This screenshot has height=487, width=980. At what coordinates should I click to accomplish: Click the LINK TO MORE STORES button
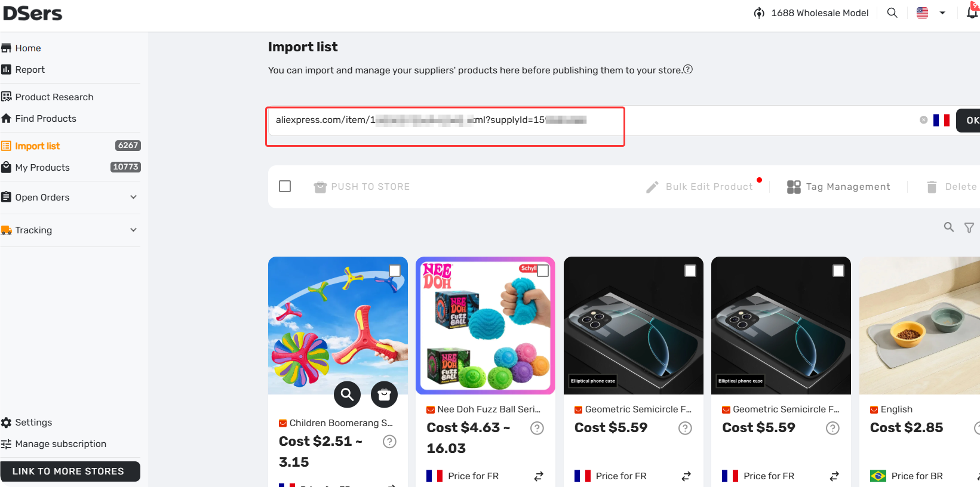coord(70,471)
